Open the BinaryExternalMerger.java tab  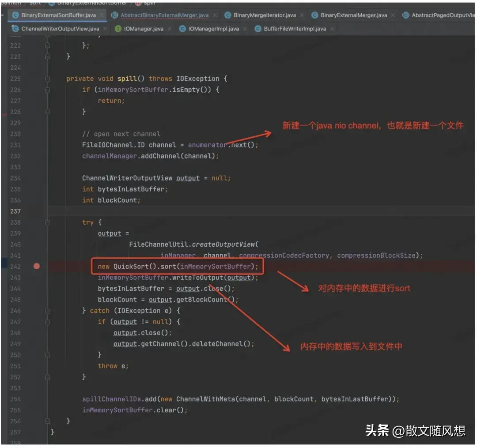pyautogui.click(x=354, y=15)
